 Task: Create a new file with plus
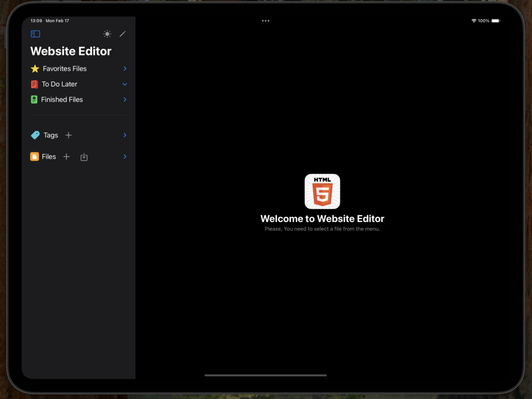click(66, 157)
